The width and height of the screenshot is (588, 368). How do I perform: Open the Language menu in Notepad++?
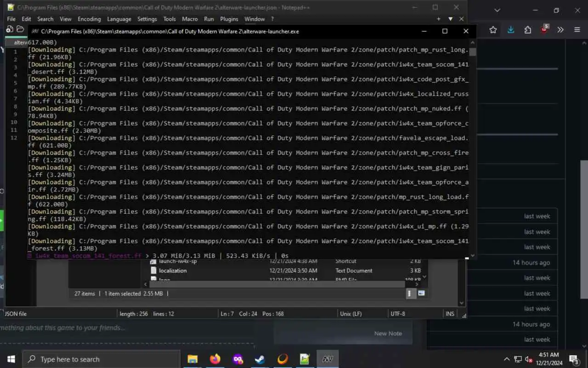tap(119, 19)
